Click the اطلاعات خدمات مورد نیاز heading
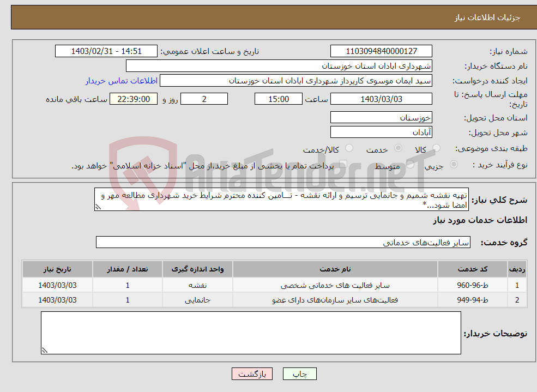Viewport: 537px width, 392px height. 480,220
